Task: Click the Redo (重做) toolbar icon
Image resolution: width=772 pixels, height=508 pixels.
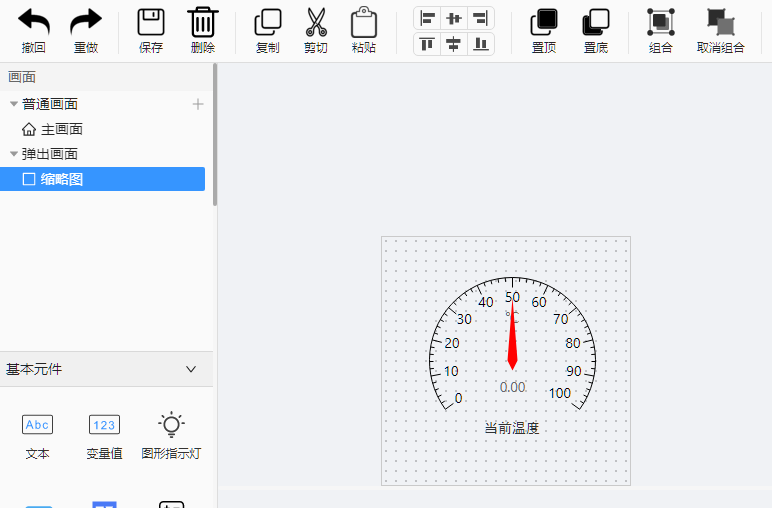Action: pyautogui.click(x=86, y=31)
